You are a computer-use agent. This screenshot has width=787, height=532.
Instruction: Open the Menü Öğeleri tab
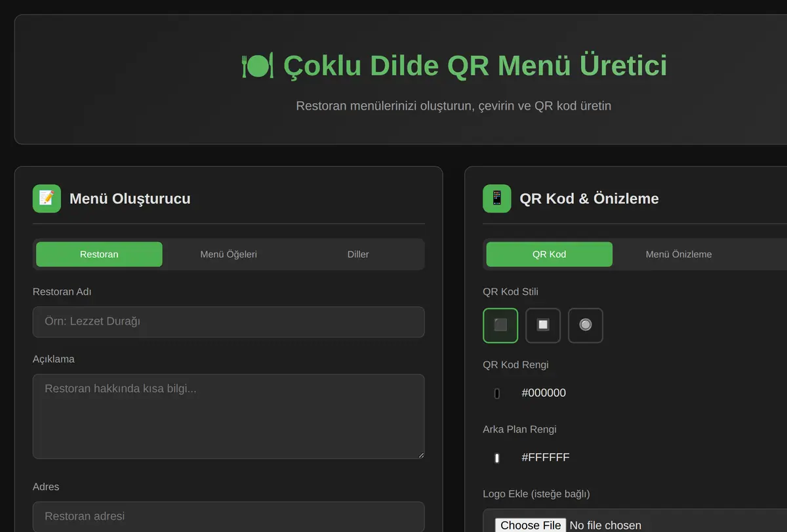coord(228,255)
